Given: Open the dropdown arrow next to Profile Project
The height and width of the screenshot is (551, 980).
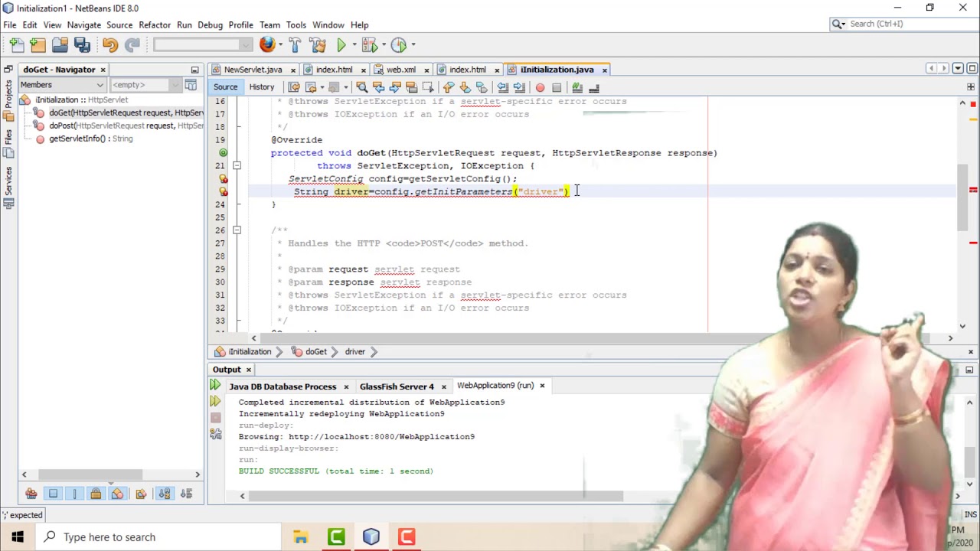Looking at the screenshot, I should click(412, 45).
